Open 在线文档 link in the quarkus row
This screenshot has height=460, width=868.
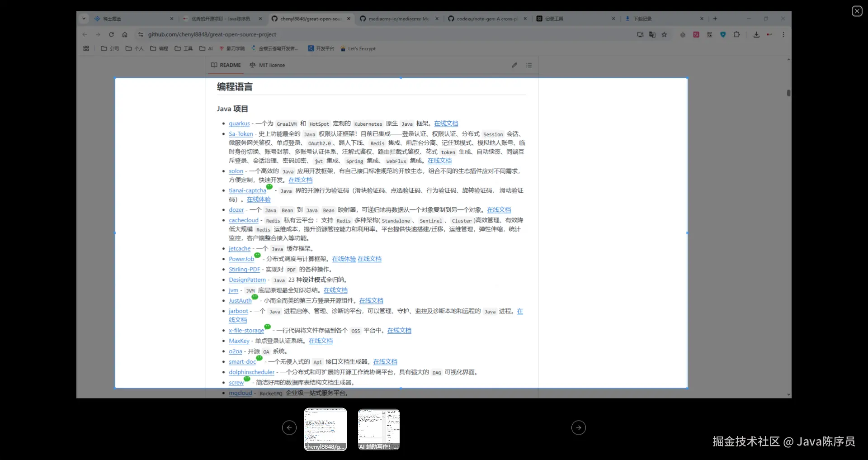446,123
